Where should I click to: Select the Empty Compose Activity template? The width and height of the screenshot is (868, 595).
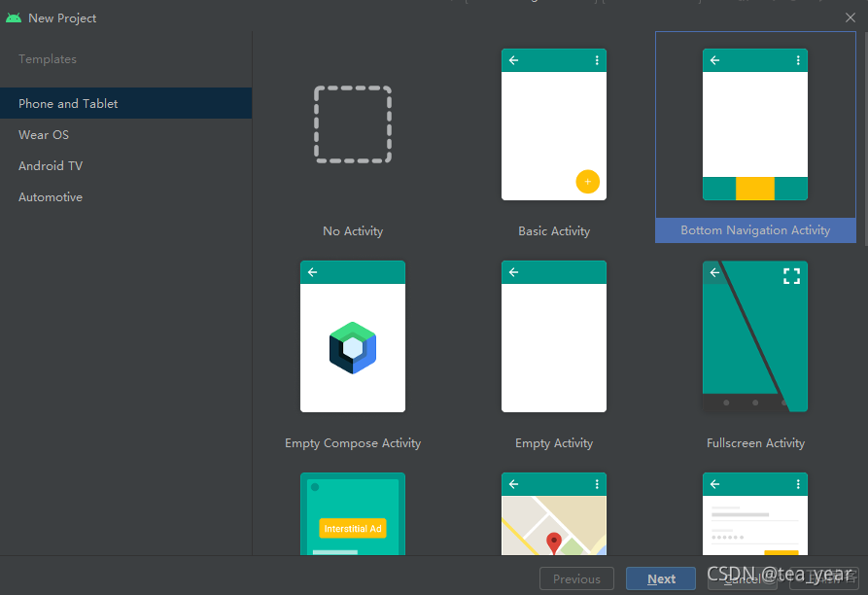[x=352, y=336]
